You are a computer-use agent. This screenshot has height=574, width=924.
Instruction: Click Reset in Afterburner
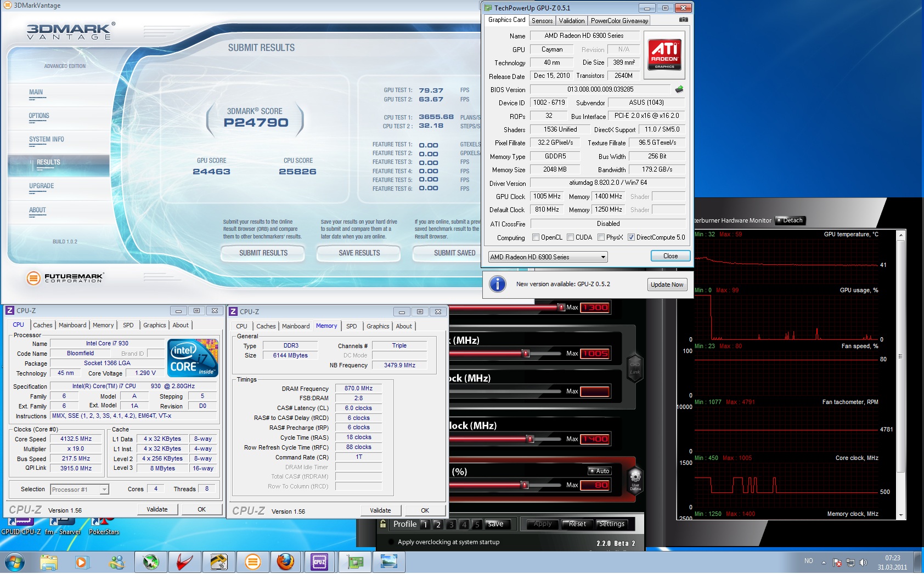(x=577, y=524)
